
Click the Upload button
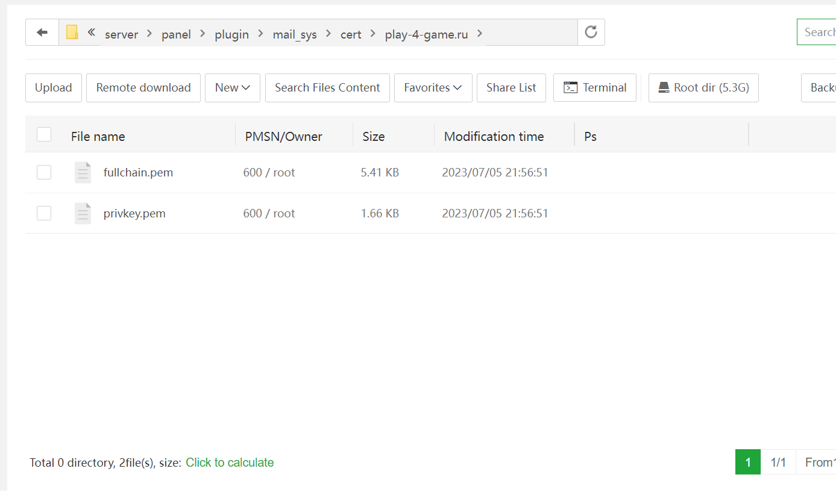click(x=54, y=88)
